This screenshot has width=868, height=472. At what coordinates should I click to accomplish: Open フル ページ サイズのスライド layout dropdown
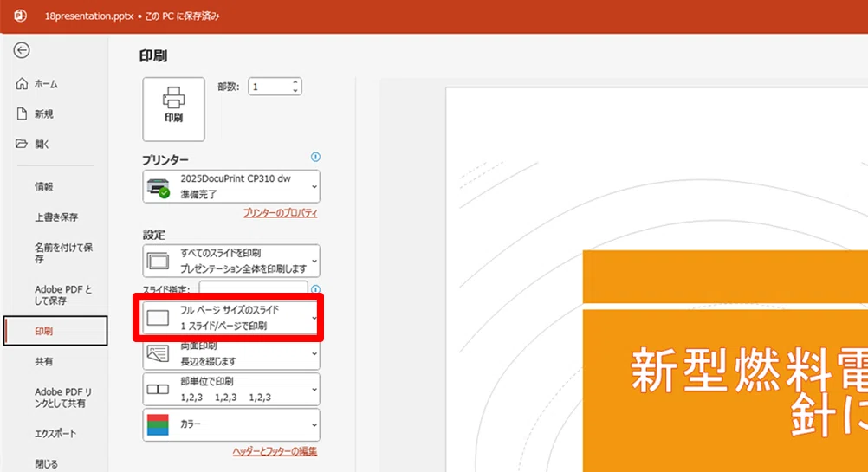click(x=231, y=318)
